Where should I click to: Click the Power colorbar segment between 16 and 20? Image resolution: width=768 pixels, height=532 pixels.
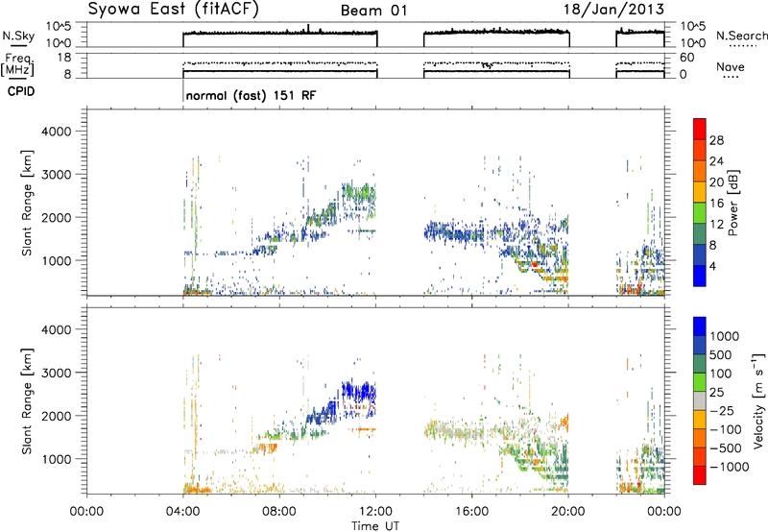[x=700, y=192]
